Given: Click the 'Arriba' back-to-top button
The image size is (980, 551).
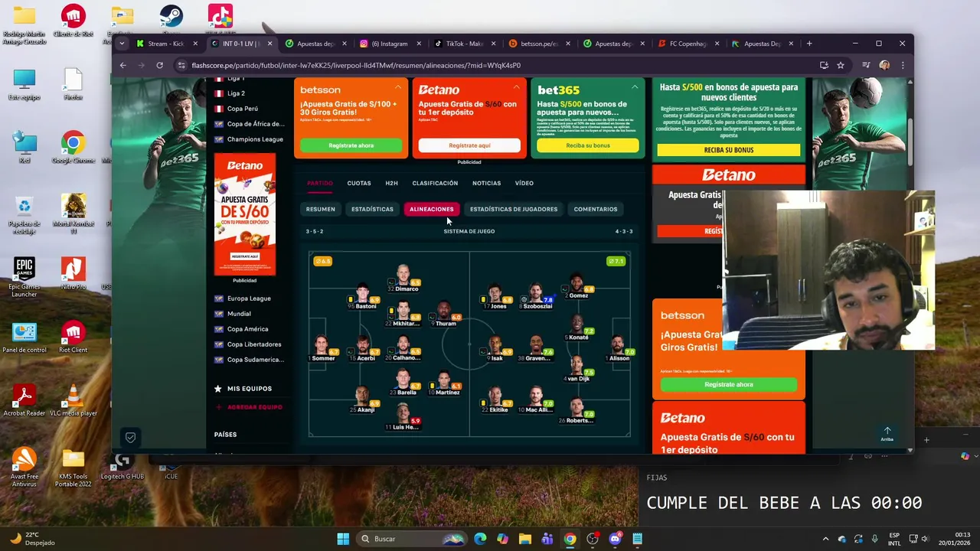Looking at the screenshot, I should (887, 434).
